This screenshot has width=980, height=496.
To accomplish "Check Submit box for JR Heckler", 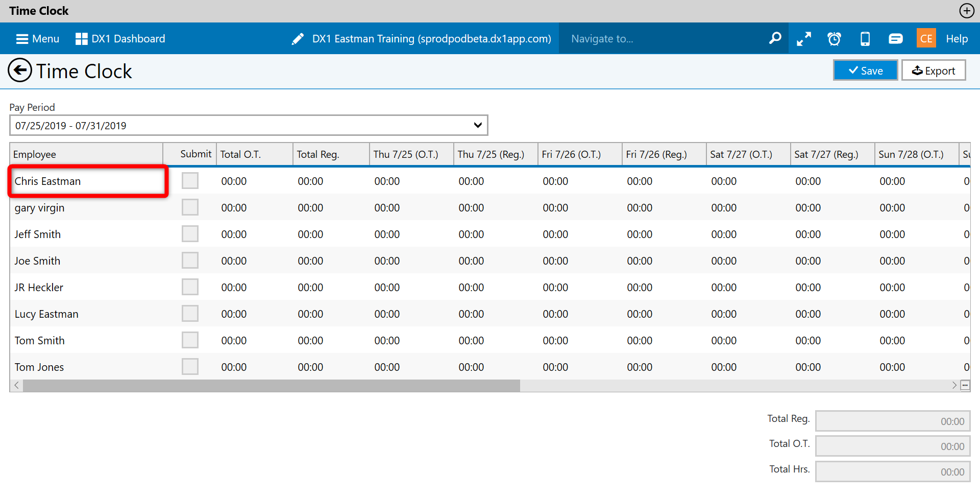I will tap(190, 287).
